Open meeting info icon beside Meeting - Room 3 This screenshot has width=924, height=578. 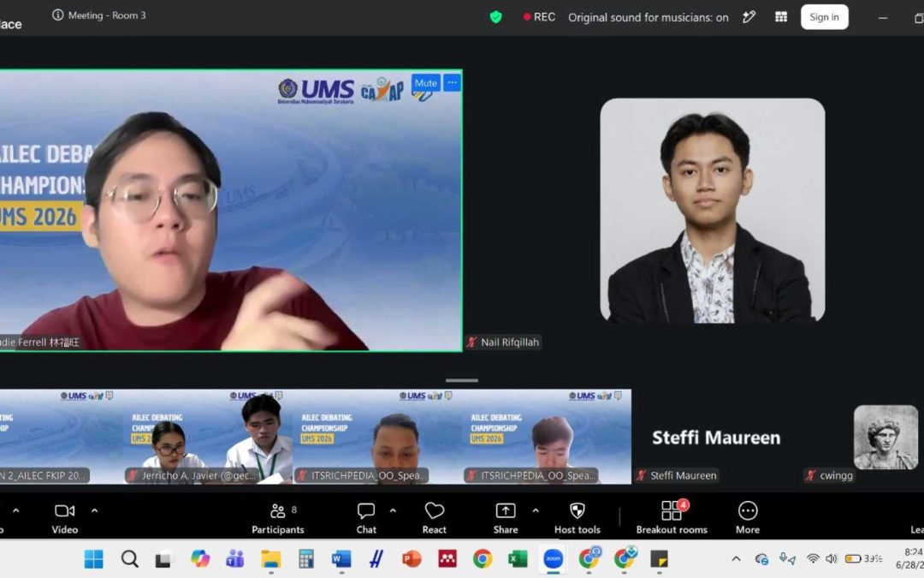(58, 15)
